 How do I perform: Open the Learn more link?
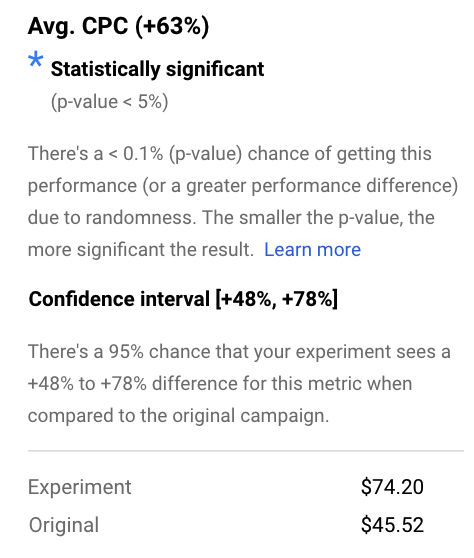[312, 249]
